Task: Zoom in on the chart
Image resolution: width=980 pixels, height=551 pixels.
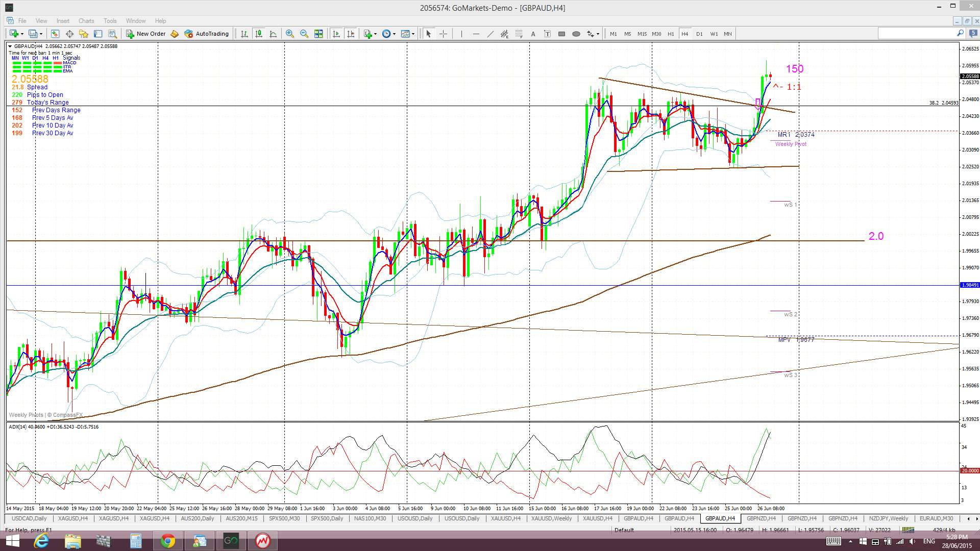Action: pos(289,34)
